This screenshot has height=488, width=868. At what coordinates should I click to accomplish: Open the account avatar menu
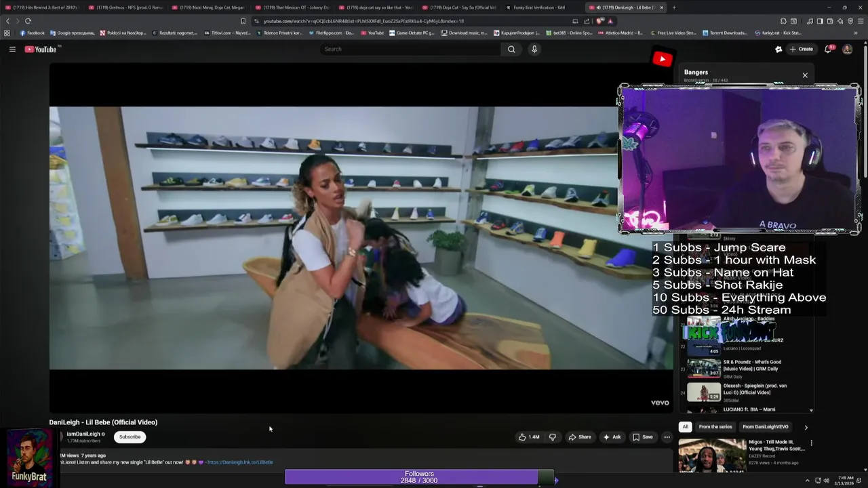pyautogui.click(x=847, y=49)
